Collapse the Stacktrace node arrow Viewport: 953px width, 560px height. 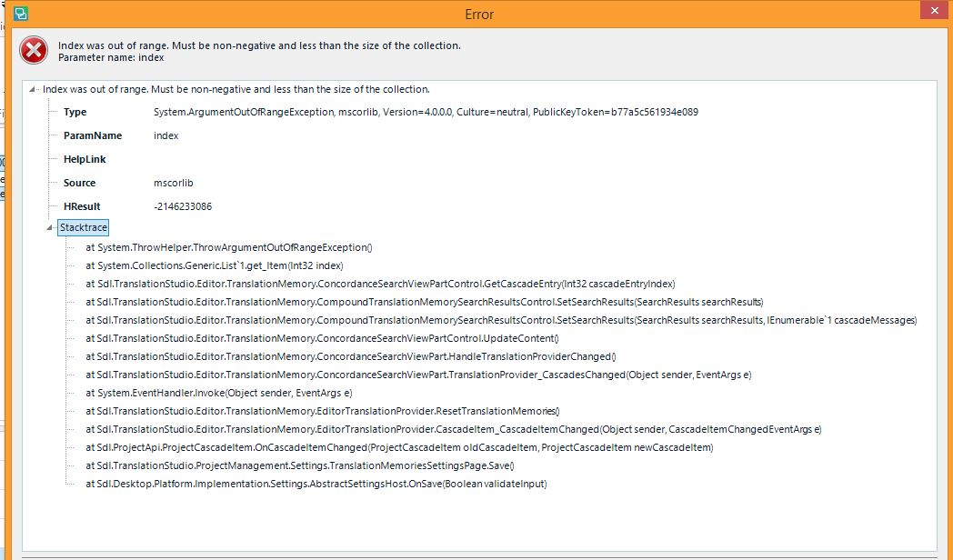[x=50, y=228]
